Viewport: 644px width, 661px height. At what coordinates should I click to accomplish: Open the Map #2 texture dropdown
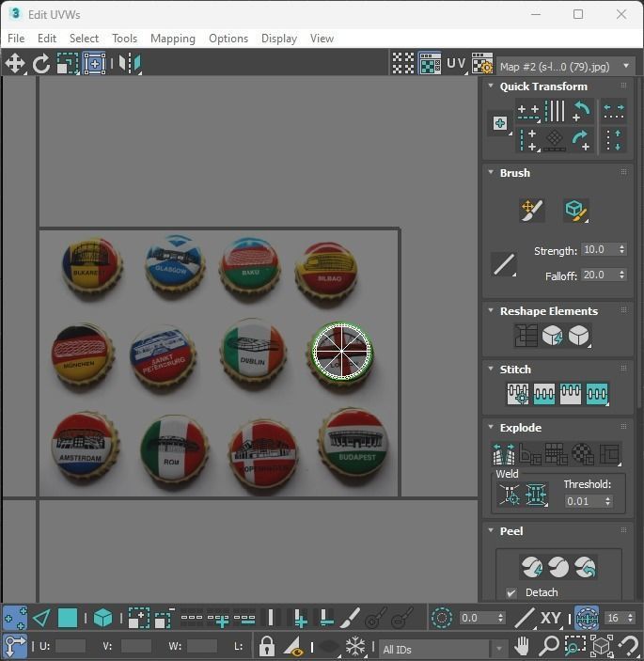pos(565,67)
